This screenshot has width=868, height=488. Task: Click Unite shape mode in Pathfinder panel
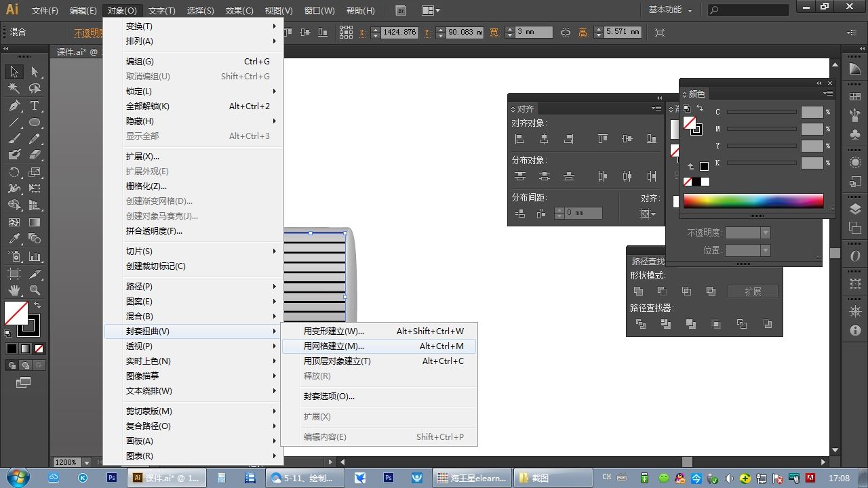point(638,291)
